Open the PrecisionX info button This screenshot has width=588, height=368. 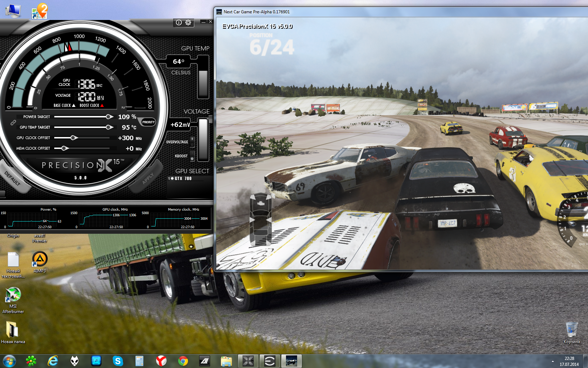(179, 22)
